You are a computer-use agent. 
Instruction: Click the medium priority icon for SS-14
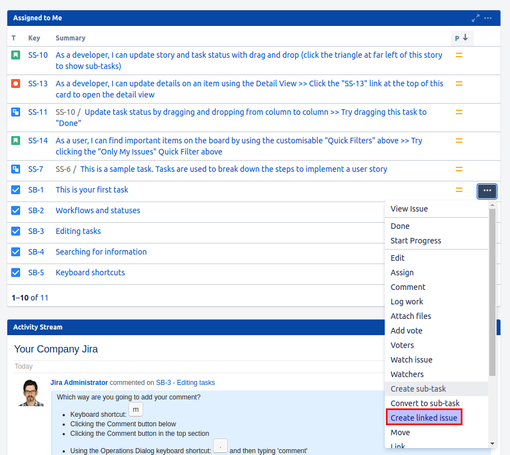pyautogui.click(x=459, y=141)
